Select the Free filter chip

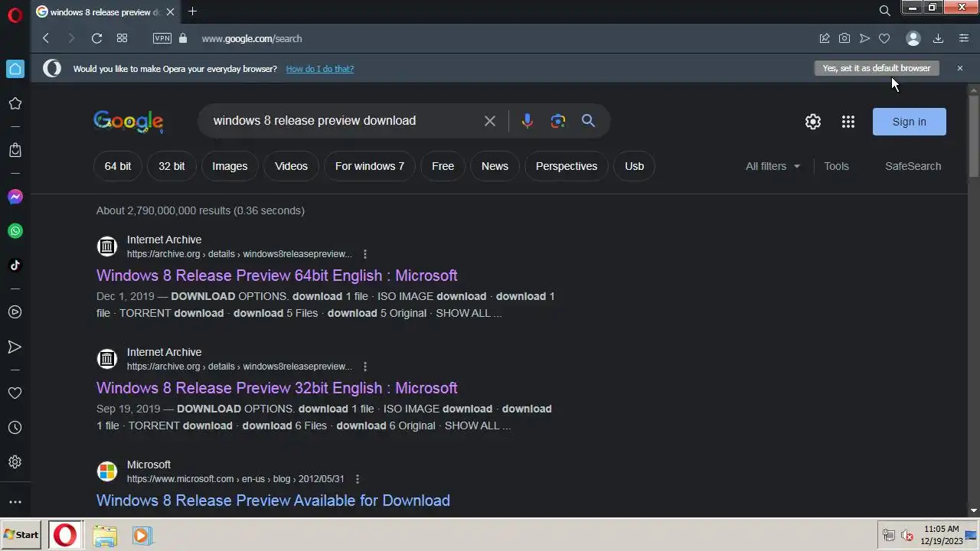click(x=443, y=166)
